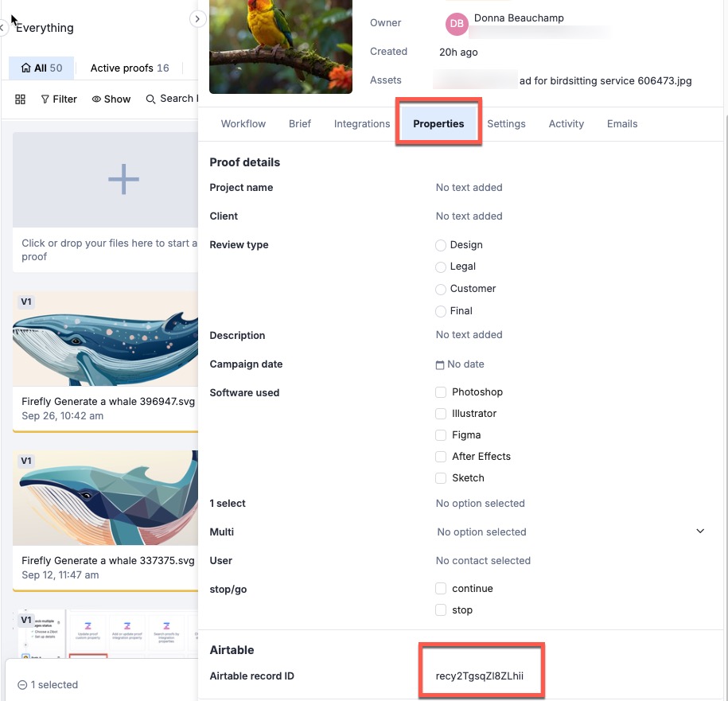Click the Campaign date calendar icon
Screen dimensions: 728x701
click(440, 364)
